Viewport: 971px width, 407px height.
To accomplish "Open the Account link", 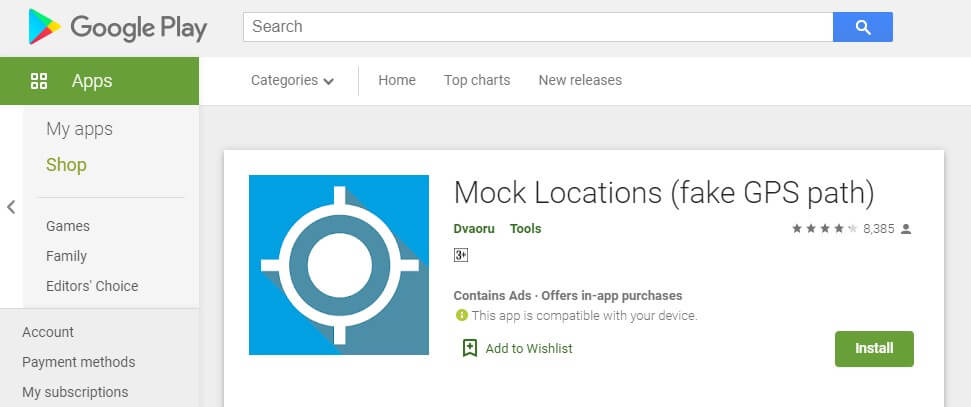I will [48, 332].
